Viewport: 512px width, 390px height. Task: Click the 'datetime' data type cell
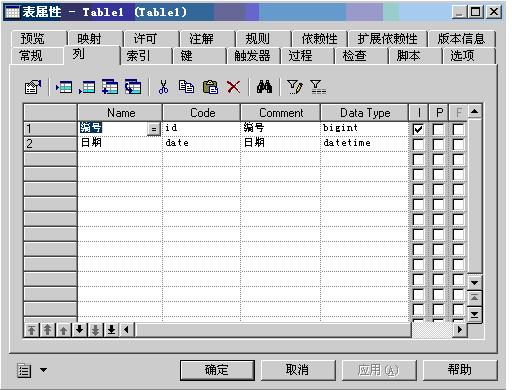click(364, 144)
